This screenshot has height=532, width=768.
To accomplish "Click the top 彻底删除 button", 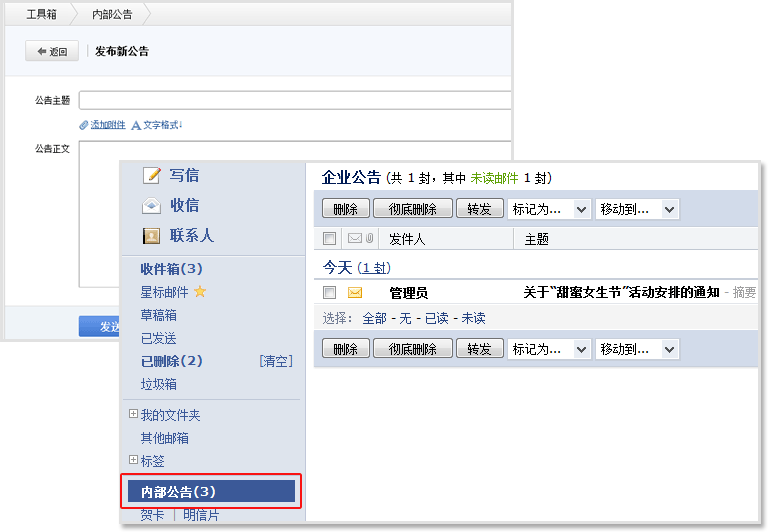I will click(x=412, y=209).
